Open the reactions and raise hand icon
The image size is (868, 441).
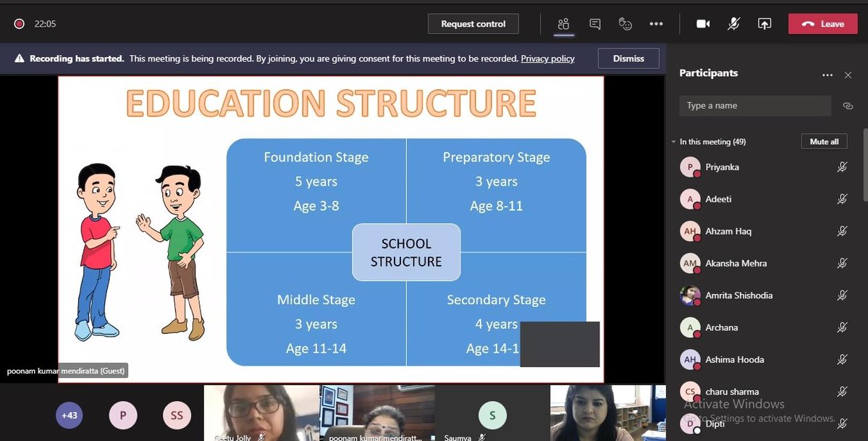[625, 24]
